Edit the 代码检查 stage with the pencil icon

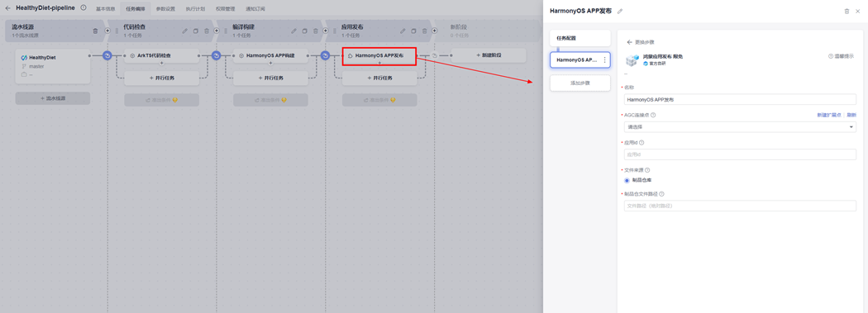pos(185,31)
